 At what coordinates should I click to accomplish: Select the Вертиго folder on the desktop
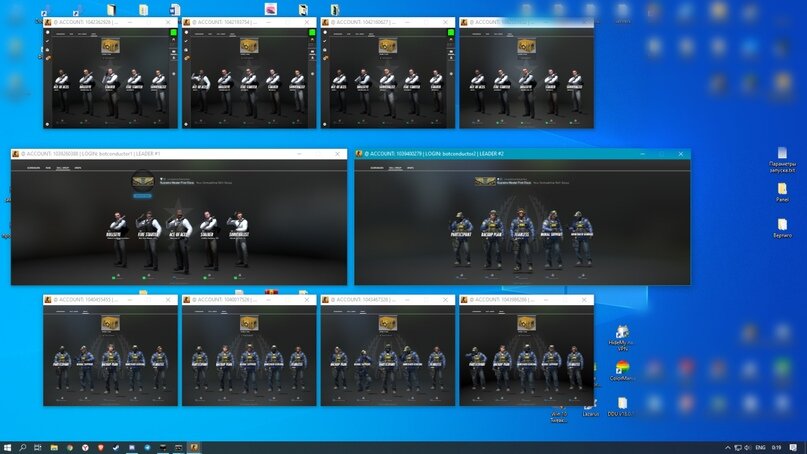(782, 228)
